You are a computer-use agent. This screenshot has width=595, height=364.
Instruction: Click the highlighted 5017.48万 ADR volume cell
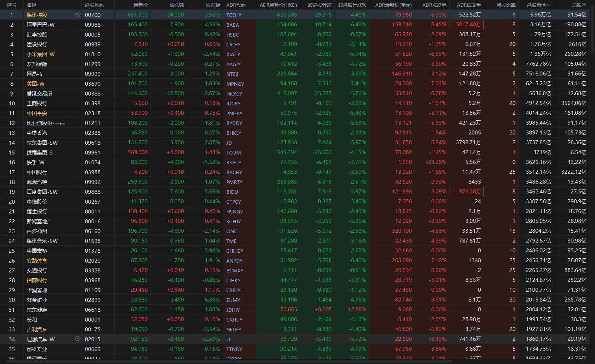coord(466,25)
